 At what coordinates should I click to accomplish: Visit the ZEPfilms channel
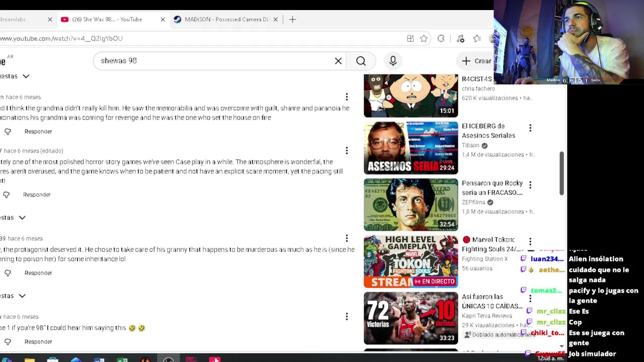click(473, 202)
